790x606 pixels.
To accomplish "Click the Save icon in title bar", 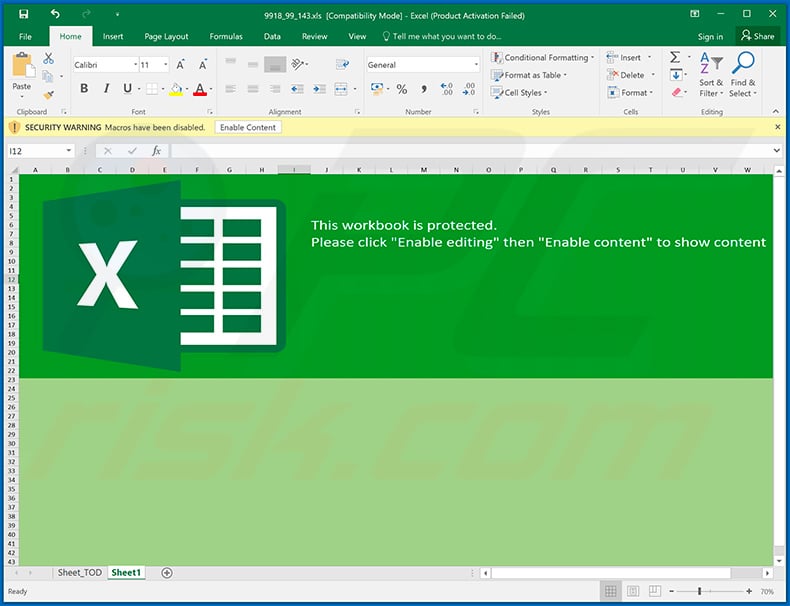I will click(x=24, y=15).
